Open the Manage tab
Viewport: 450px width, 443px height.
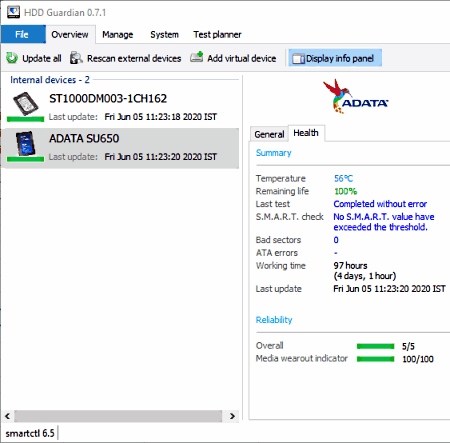point(118,34)
